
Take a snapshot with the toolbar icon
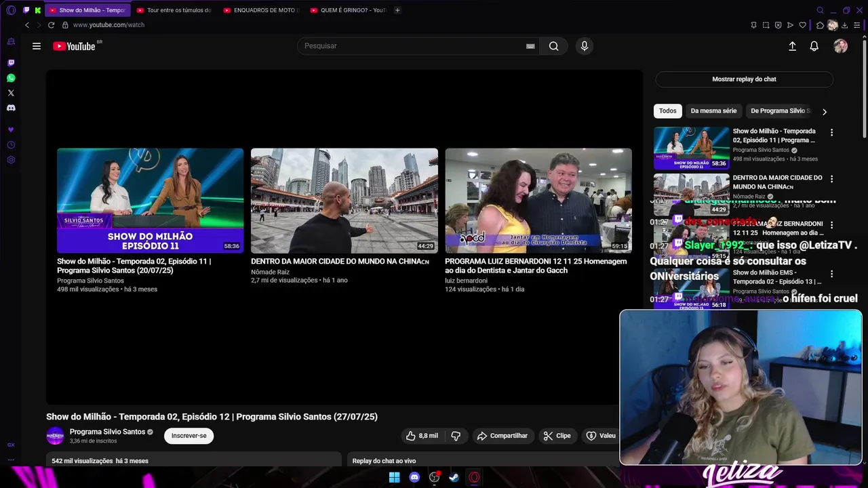(766, 25)
